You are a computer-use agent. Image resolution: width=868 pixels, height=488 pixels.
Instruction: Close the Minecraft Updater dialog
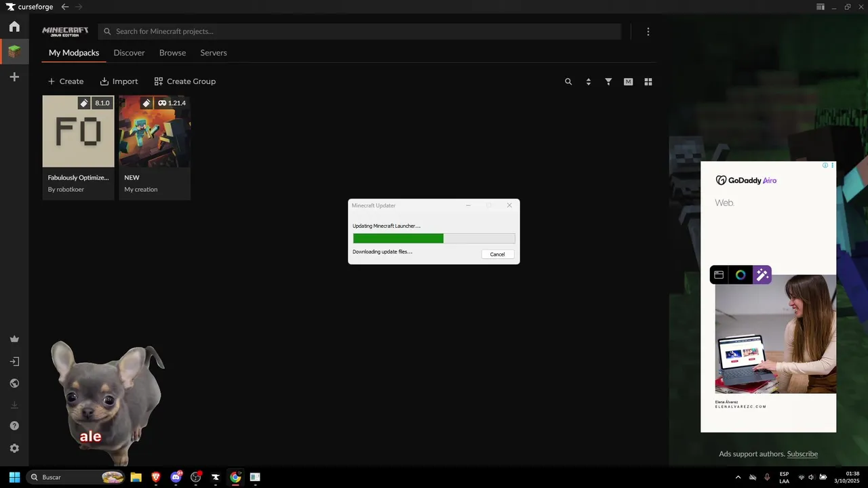[509, 205]
